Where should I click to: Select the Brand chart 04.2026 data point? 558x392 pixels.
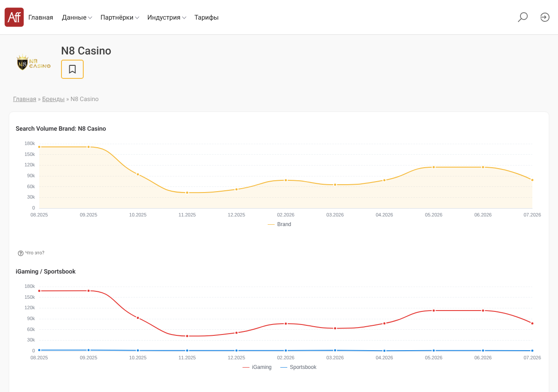point(384,180)
